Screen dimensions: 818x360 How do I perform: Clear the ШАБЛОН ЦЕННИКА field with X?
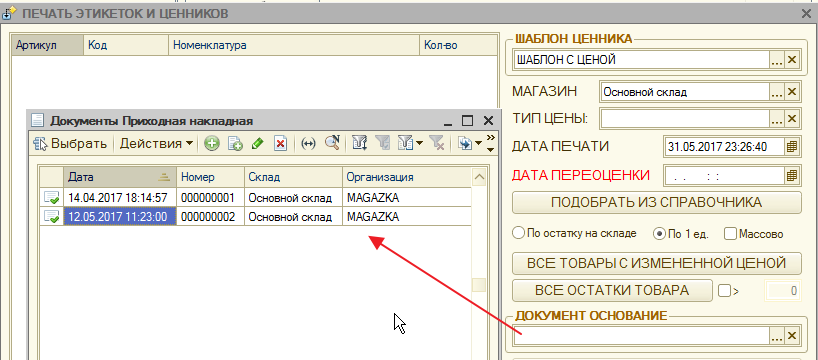click(x=792, y=60)
